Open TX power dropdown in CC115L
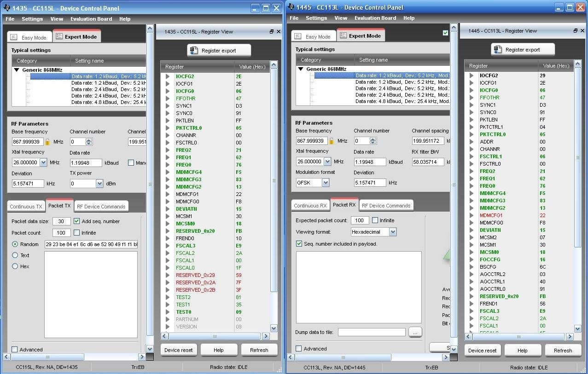This screenshot has width=588, height=374. pos(99,184)
